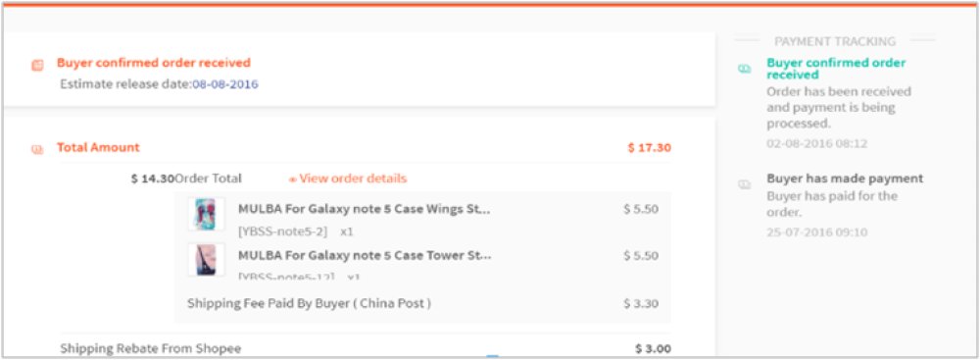Click the green payment tracking received icon
Image resolution: width=980 pixels, height=360 pixels.
(745, 69)
